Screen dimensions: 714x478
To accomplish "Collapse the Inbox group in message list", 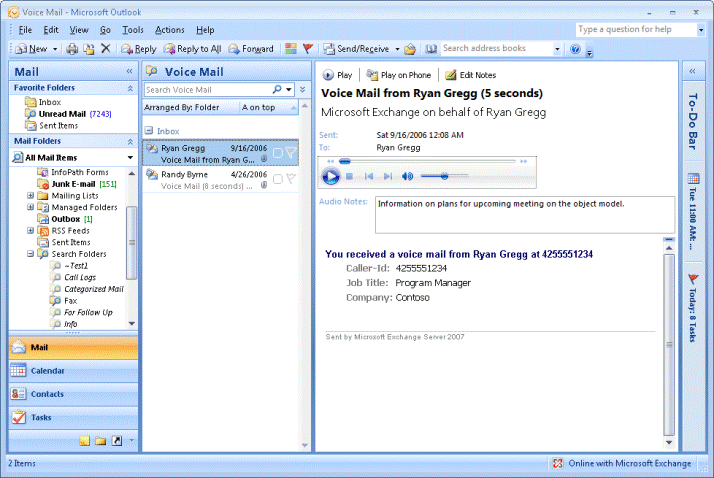I will [149, 131].
